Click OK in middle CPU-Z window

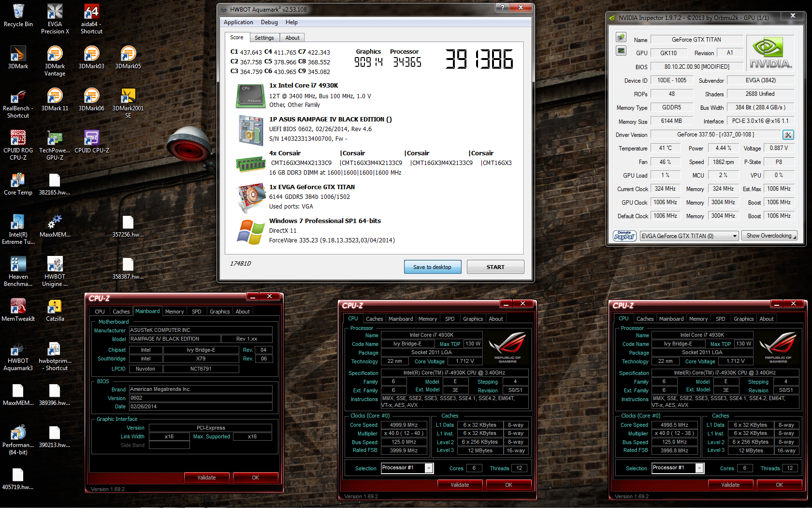tap(509, 485)
